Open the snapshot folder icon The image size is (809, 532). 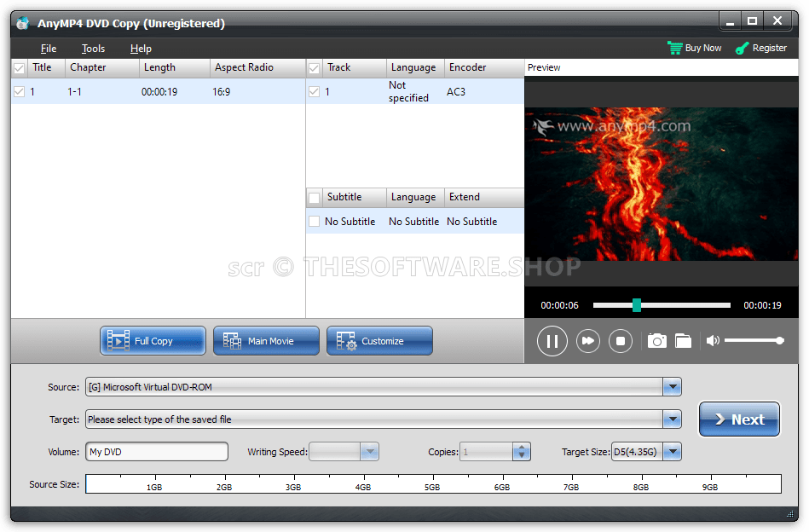click(683, 341)
